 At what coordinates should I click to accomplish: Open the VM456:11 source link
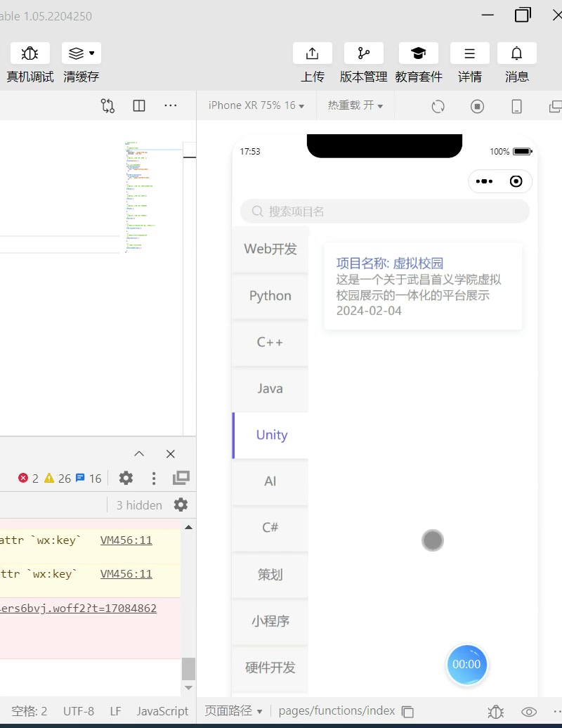coord(126,540)
